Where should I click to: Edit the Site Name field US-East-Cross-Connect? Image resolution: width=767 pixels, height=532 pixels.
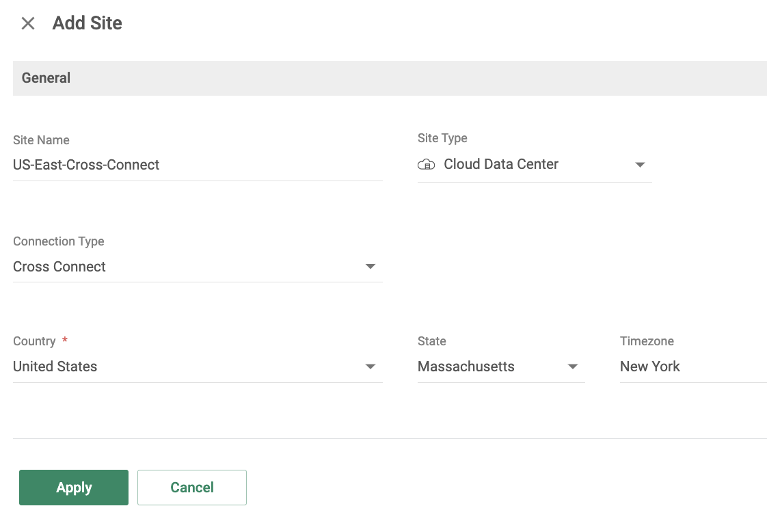click(198, 165)
